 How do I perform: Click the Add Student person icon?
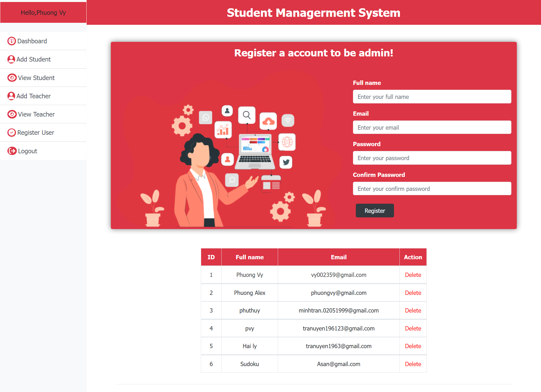[11, 59]
